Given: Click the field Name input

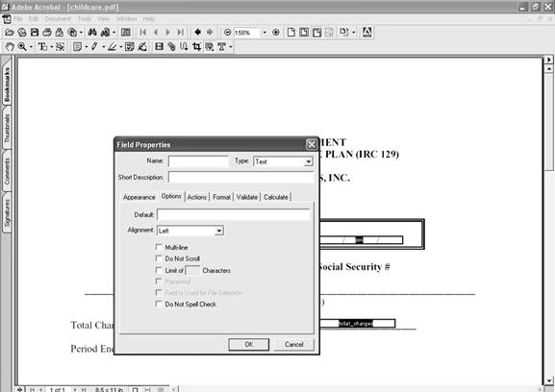Looking at the screenshot, I should (198, 161).
